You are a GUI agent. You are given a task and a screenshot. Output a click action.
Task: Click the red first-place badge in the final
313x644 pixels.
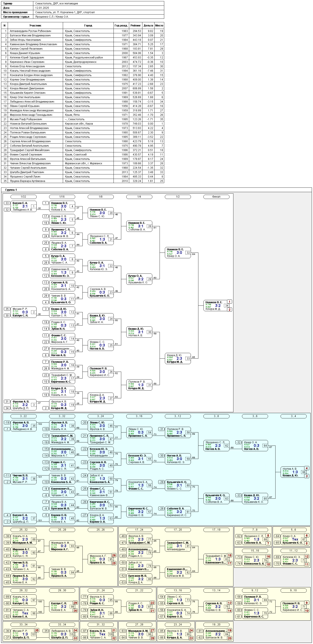229,302
